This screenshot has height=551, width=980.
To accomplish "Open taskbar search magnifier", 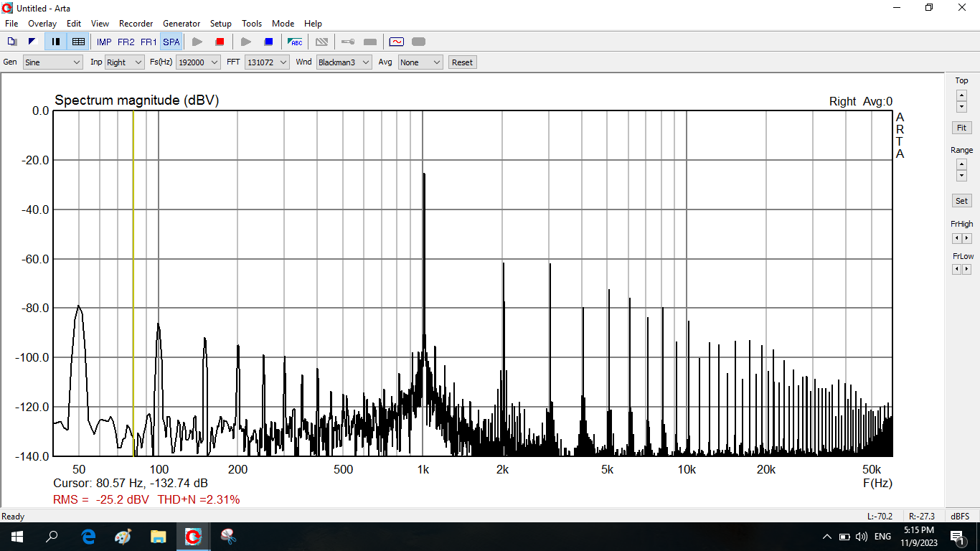I will 52,537.
